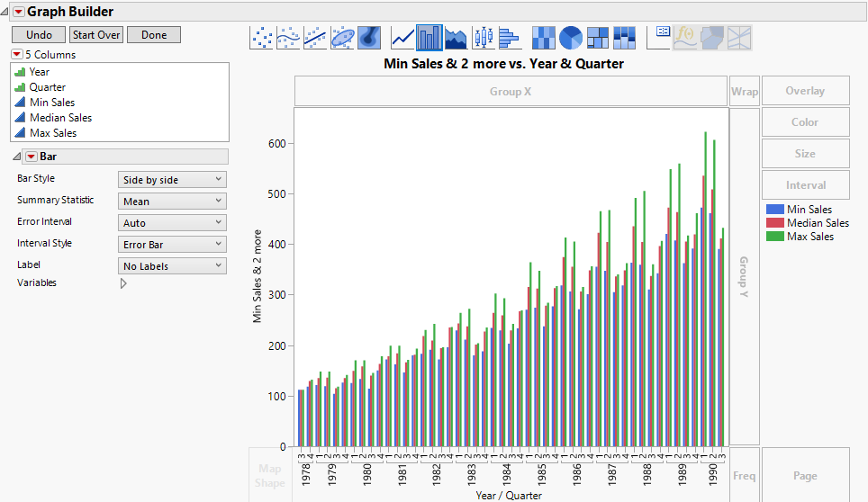Open the Error Interval dropdown
This screenshot has height=502, width=868.
[172, 223]
